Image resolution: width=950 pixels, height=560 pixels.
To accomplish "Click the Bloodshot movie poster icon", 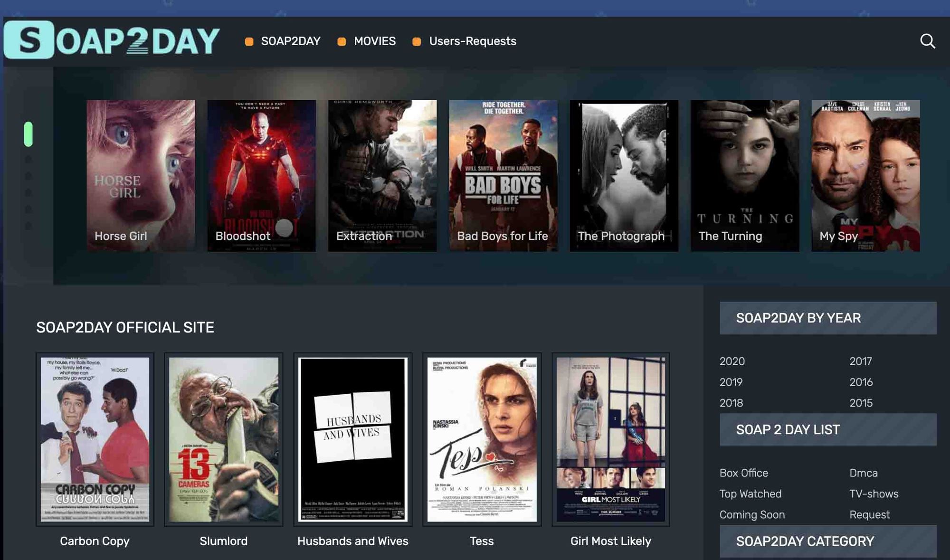I will (261, 175).
